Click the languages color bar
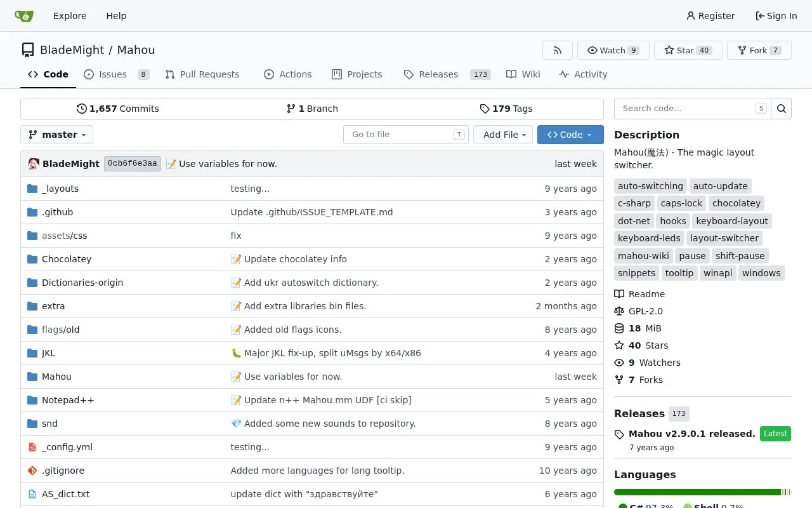 click(x=702, y=492)
